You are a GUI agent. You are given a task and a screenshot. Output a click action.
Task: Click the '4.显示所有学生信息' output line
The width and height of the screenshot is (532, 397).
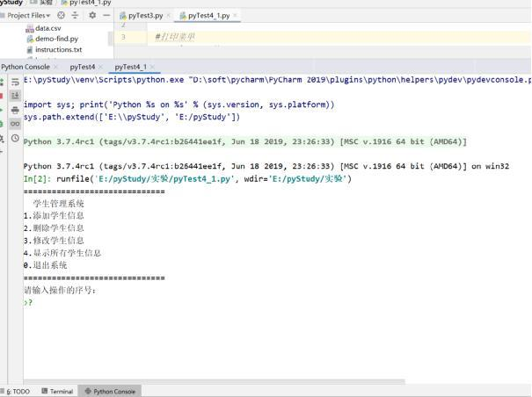tap(62, 253)
